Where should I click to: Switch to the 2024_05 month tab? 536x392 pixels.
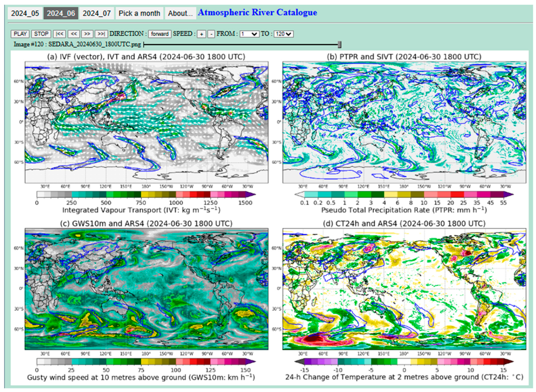tap(25, 13)
